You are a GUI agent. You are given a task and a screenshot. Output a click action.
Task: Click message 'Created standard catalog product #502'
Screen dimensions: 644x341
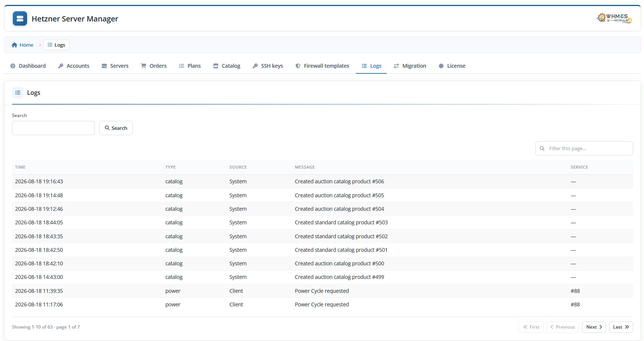coord(341,236)
